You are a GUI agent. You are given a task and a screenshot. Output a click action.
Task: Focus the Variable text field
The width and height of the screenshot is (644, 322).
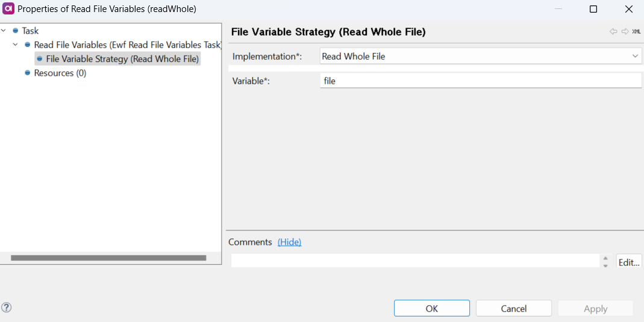[480, 81]
